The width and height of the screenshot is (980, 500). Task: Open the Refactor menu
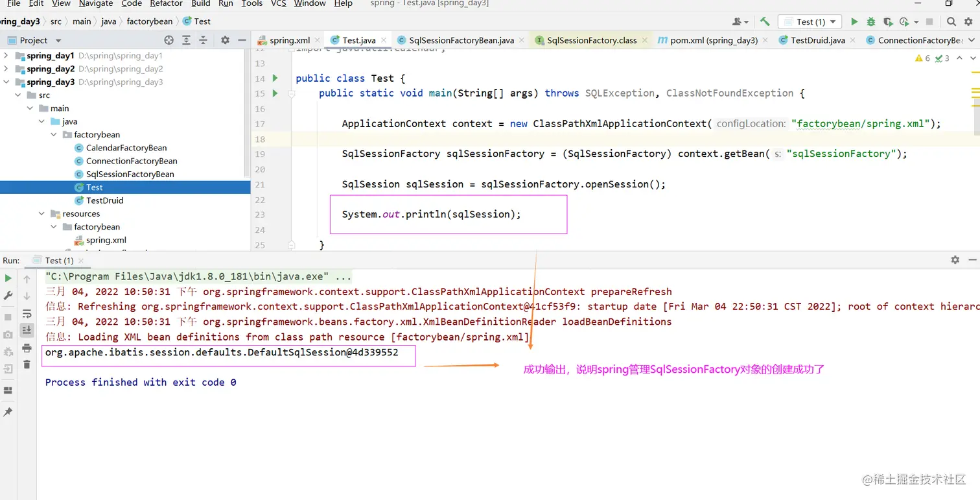[166, 3]
